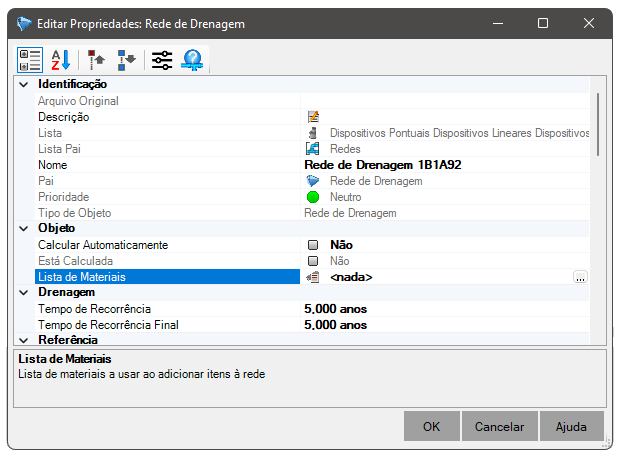Click the Não value of Calcular Automaticamente
The image size is (621, 461).
(341, 245)
